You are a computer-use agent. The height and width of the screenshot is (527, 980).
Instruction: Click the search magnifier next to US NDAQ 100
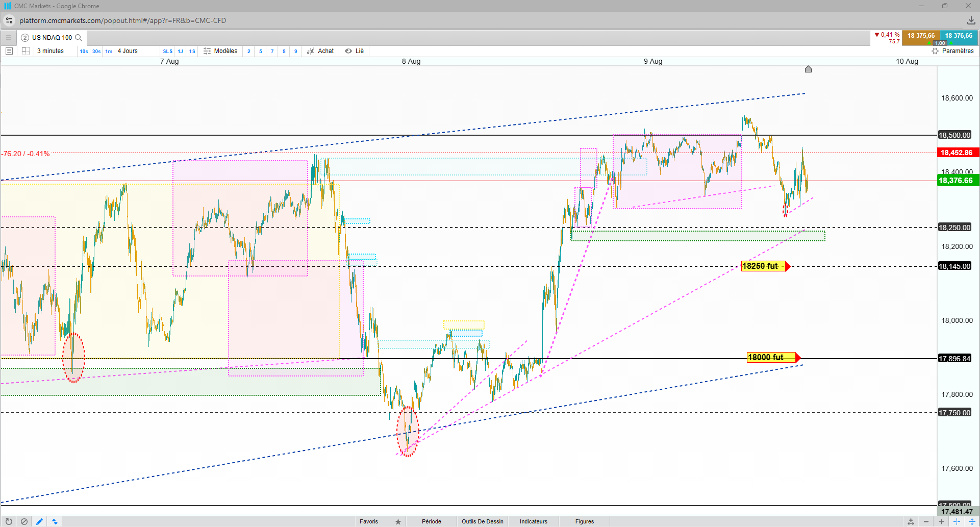(79, 38)
